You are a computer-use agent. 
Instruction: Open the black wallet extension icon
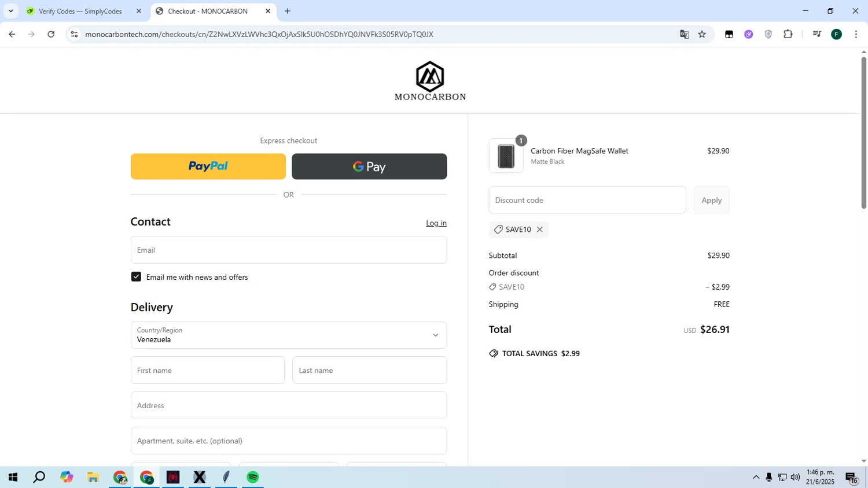[729, 34]
